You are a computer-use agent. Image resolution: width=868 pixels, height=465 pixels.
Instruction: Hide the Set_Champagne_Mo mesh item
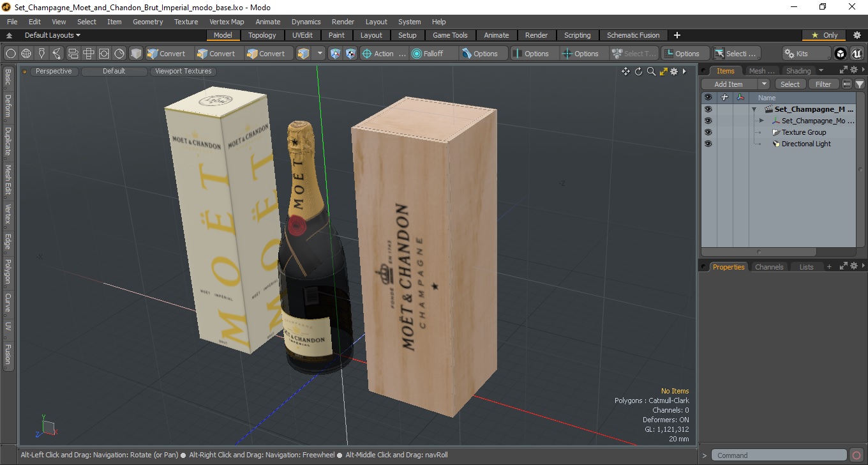[708, 121]
